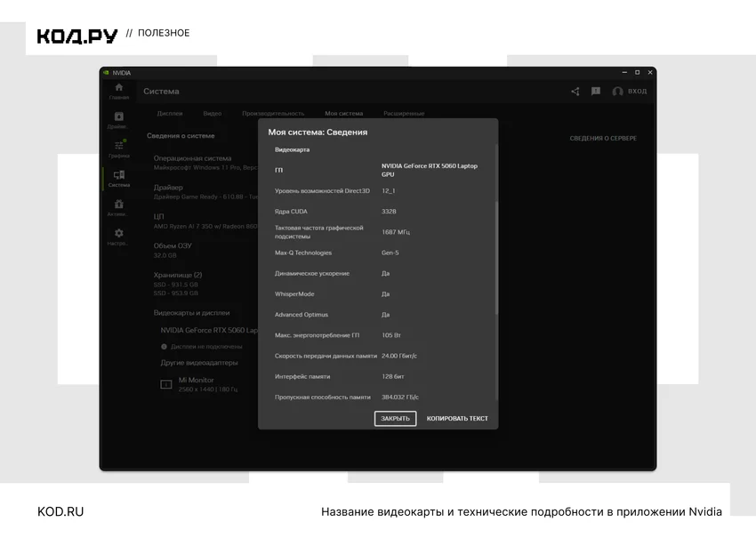Click ВХОД to sign in

pos(638,91)
